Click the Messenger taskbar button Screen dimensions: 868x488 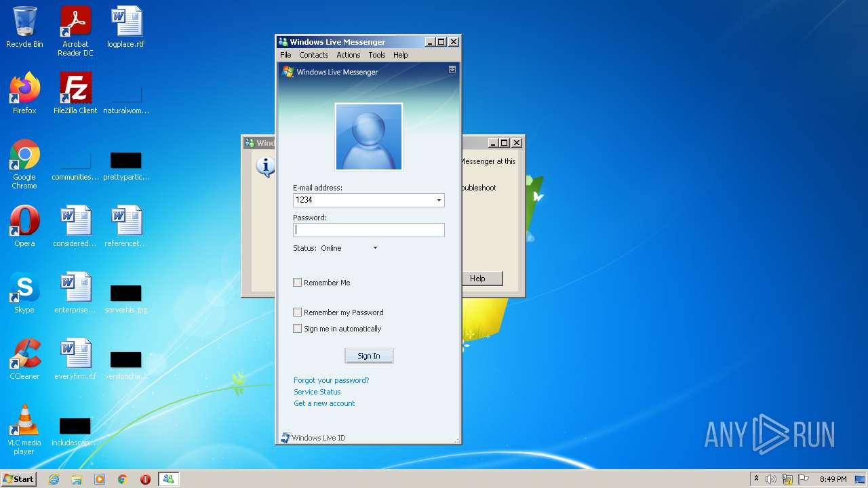168,479
